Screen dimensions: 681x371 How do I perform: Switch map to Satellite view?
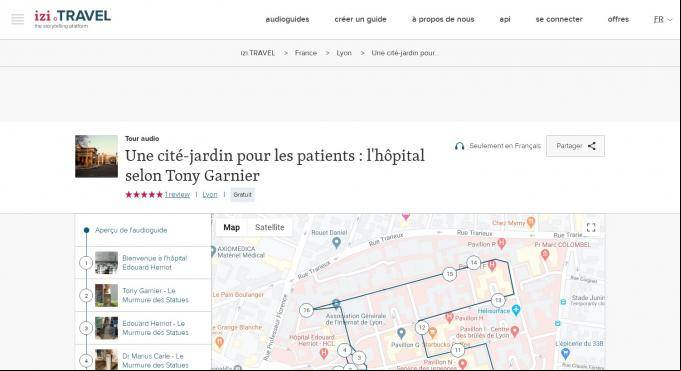click(x=270, y=227)
